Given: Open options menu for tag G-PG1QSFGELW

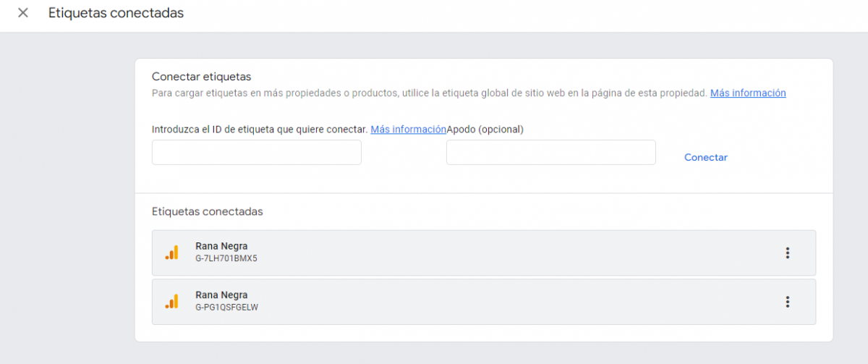Looking at the screenshot, I should click(x=788, y=302).
